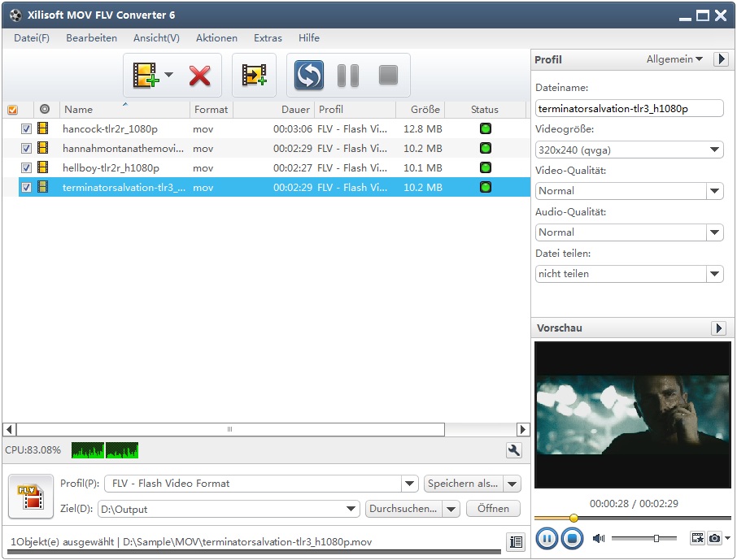Click the preview display mode icon
737x560 pixels.
(697, 538)
